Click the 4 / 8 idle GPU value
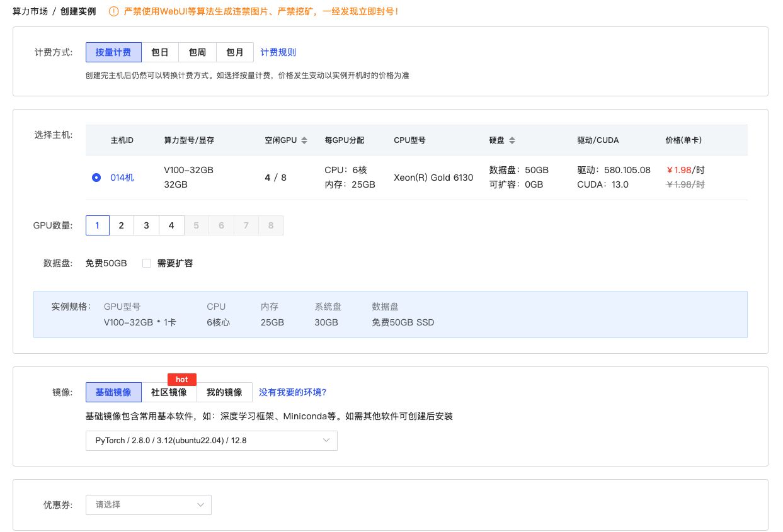Screen dimensions: 783x532 tap(275, 178)
